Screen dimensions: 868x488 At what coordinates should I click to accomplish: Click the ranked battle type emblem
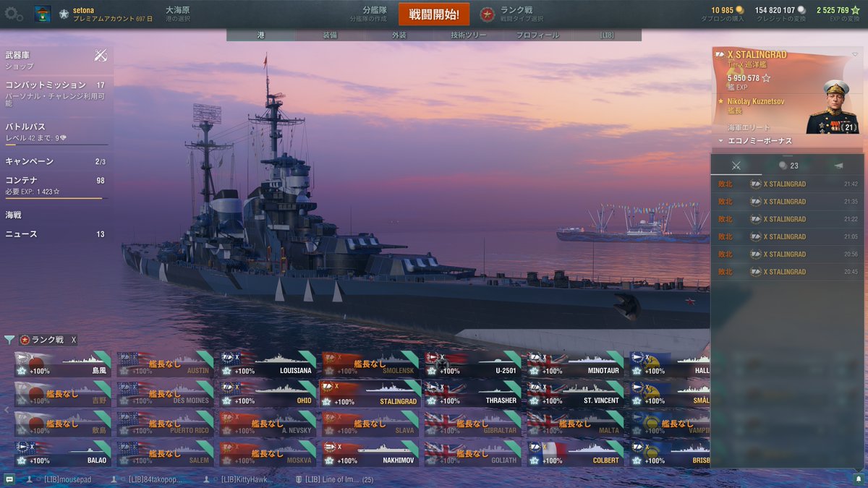point(488,14)
